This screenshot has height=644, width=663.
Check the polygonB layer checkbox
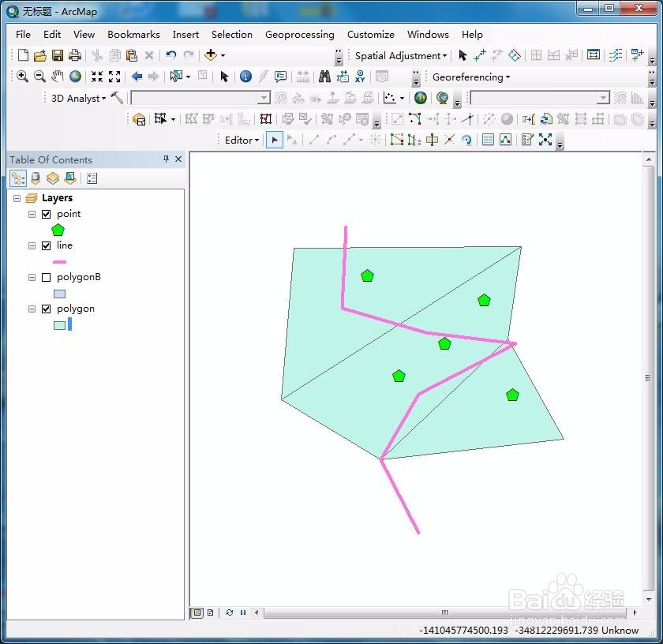46,277
